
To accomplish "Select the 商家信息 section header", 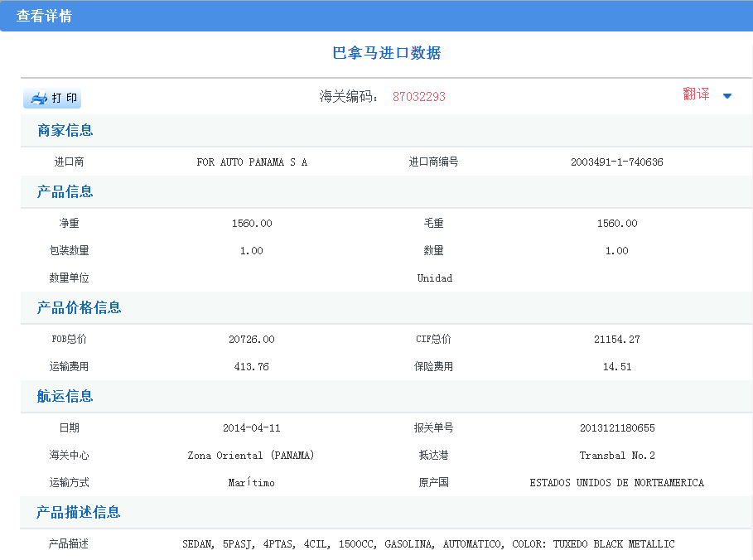I will (x=65, y=130).
